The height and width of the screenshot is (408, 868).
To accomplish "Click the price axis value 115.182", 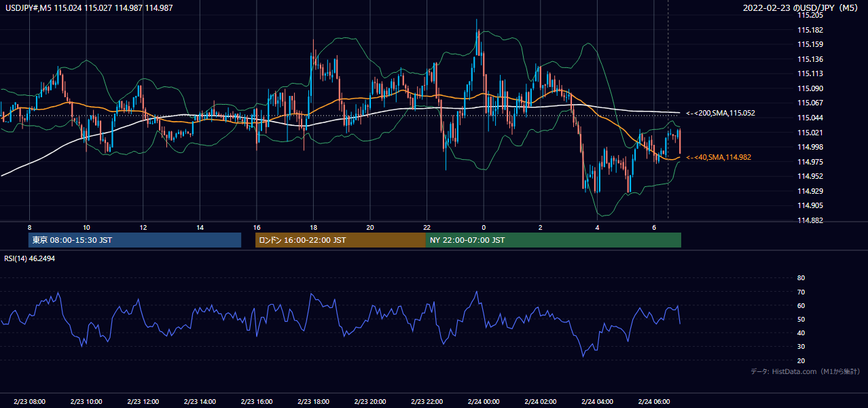I will click(810, 30).
